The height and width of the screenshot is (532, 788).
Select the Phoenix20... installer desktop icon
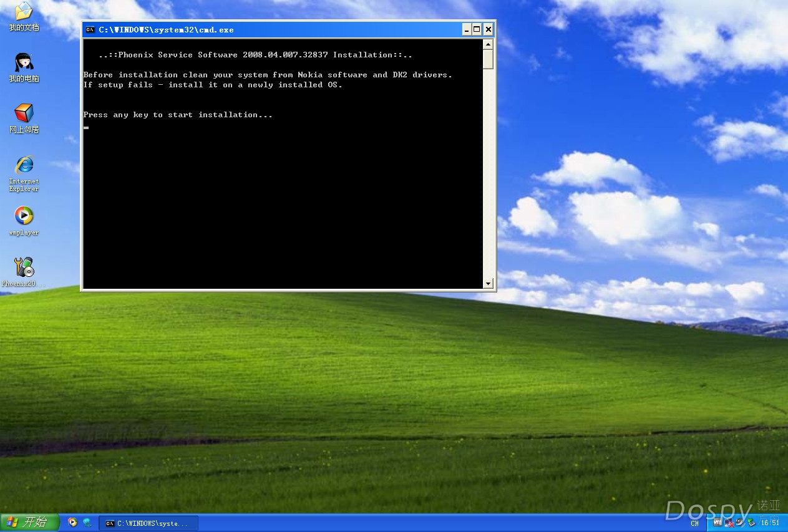(x=24, y=272)
